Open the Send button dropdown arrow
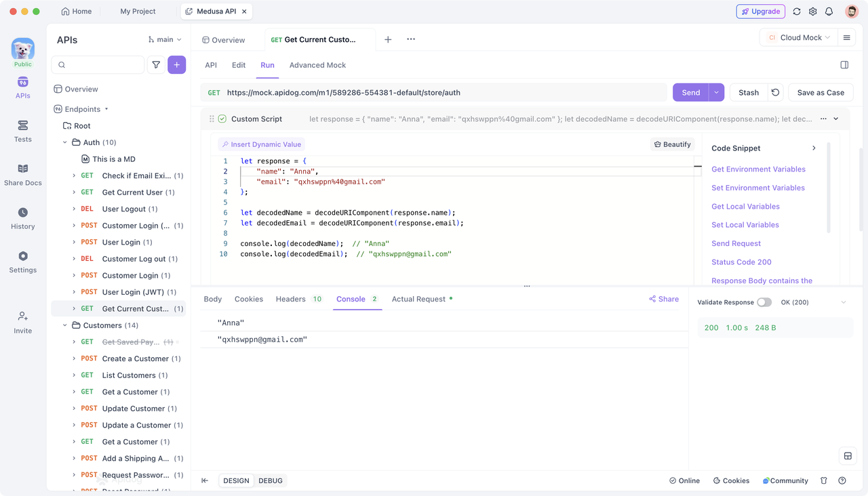868x496 pixels. 716,92
